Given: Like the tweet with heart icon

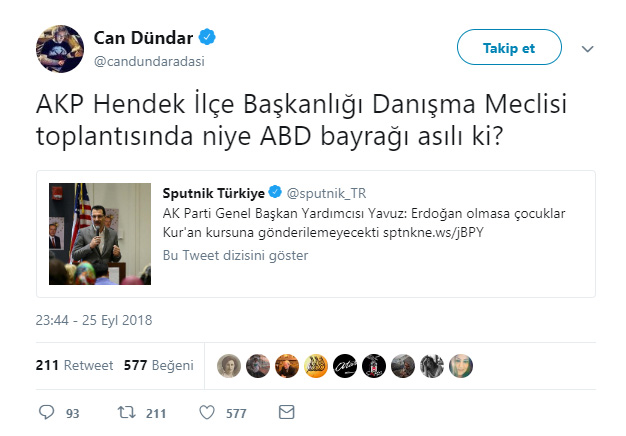Looking at the screenshot, I should coord(207,412).
